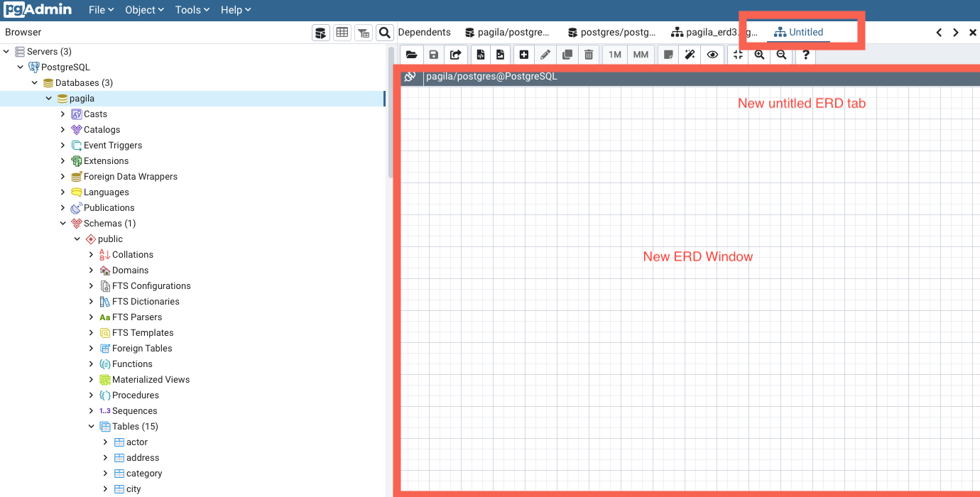This screenshot has width=980, height=497.
Task: Select the Add Note icon
Action: click(x=668, y=54)
